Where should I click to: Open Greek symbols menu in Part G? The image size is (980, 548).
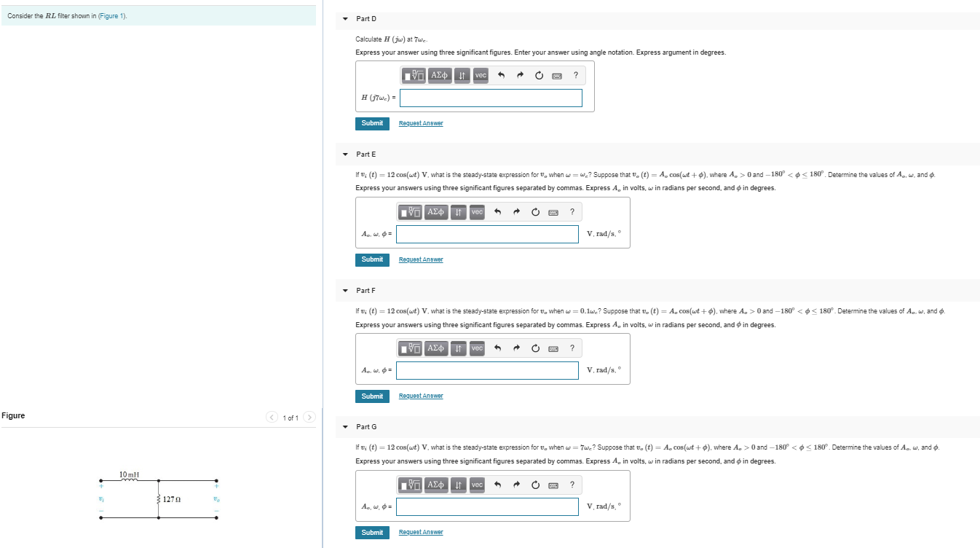pos(436,485)
